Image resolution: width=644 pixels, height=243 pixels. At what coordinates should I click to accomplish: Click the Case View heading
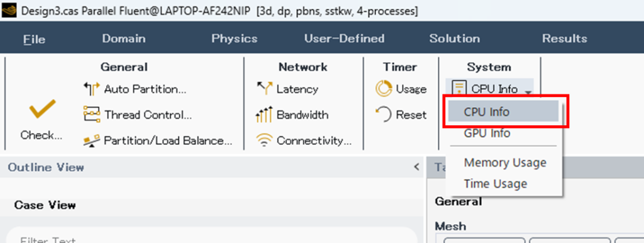45,205
